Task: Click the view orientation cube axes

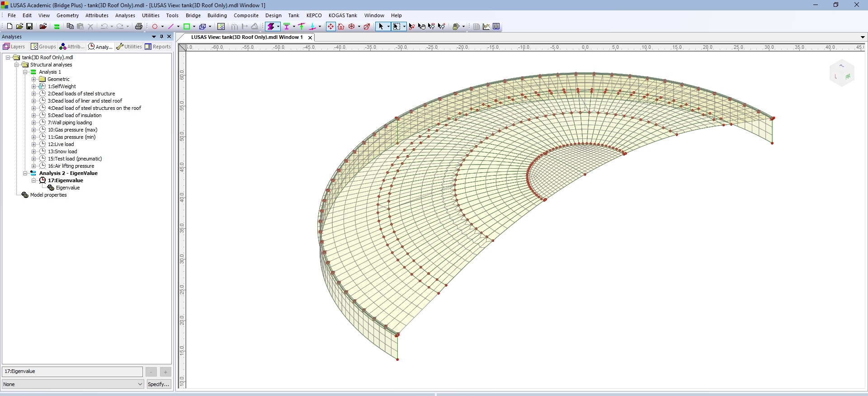Action: click(x=842, y=73)
